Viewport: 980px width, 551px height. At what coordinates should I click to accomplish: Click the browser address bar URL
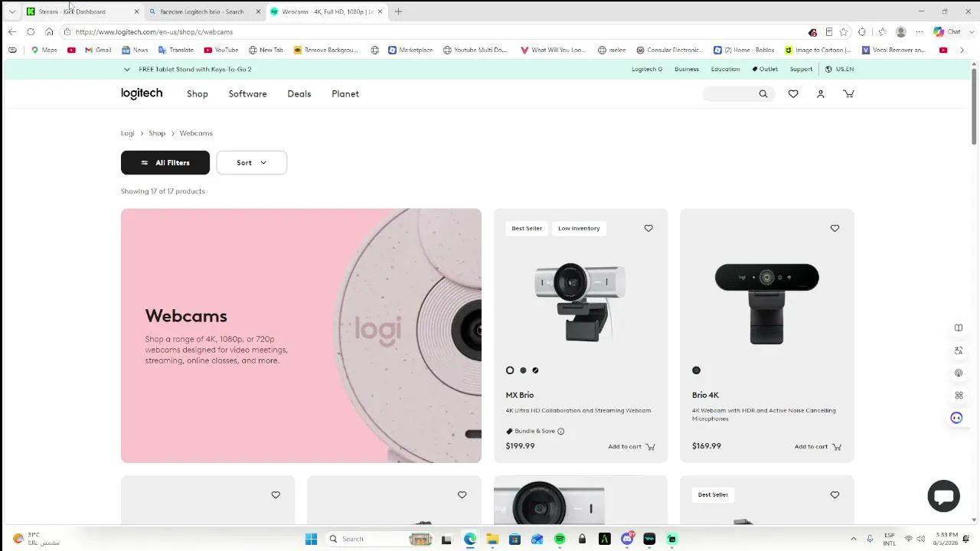pyautogui.click(x=154, y=32)
